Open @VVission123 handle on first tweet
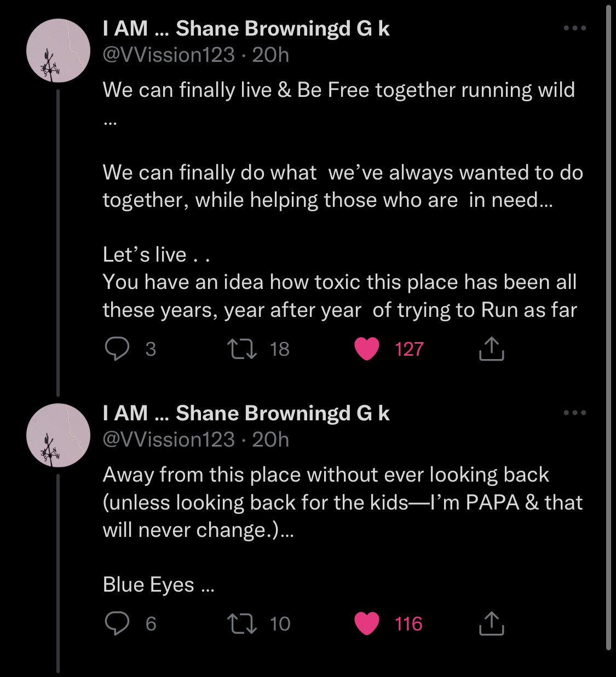The width and height of the screenshot is (616, 677). point(169,55)
